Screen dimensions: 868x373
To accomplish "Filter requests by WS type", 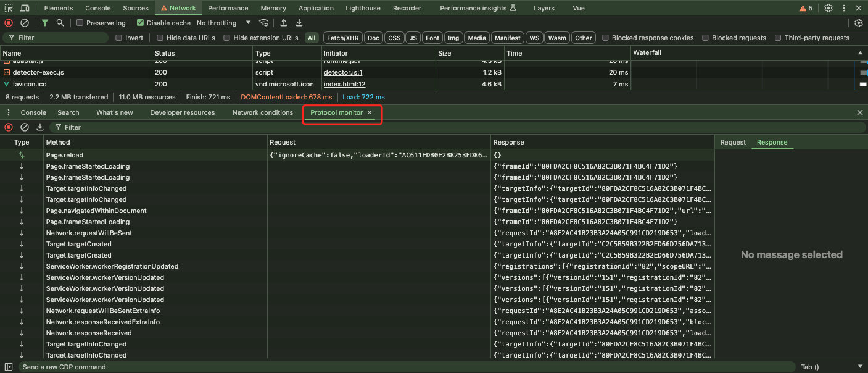I will point(534,38).
